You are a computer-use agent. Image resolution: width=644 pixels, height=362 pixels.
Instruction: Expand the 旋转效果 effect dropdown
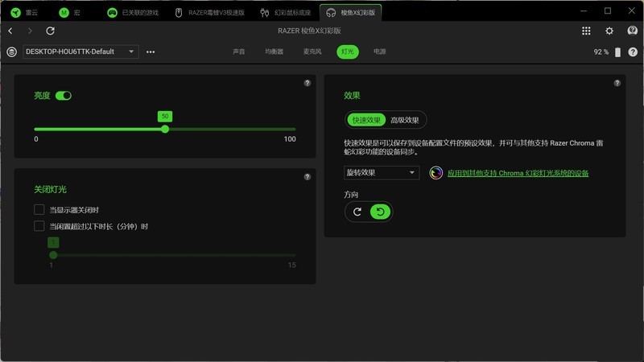(x=382, y=173)
